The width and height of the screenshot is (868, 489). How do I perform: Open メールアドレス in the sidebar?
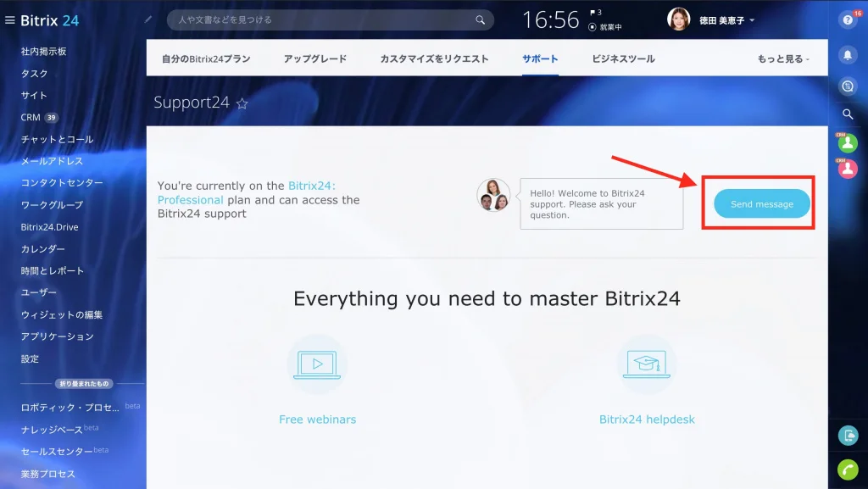(52, 161)
